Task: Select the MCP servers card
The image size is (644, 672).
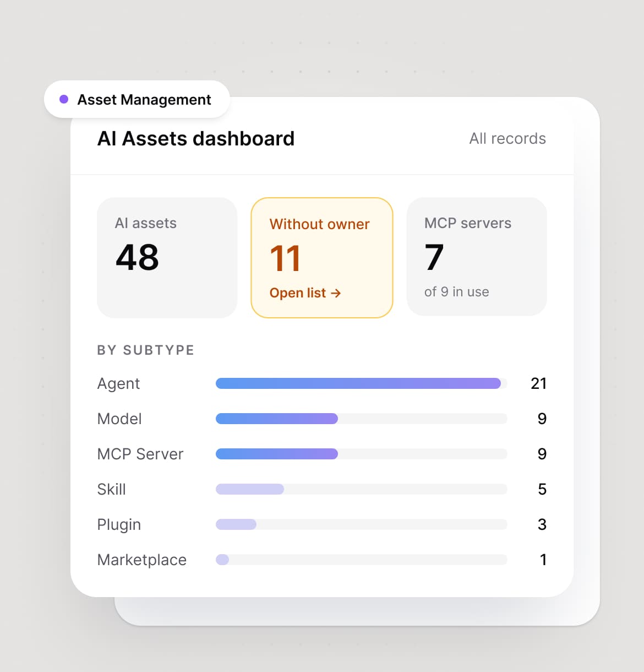Action: [x=477, y=256]
